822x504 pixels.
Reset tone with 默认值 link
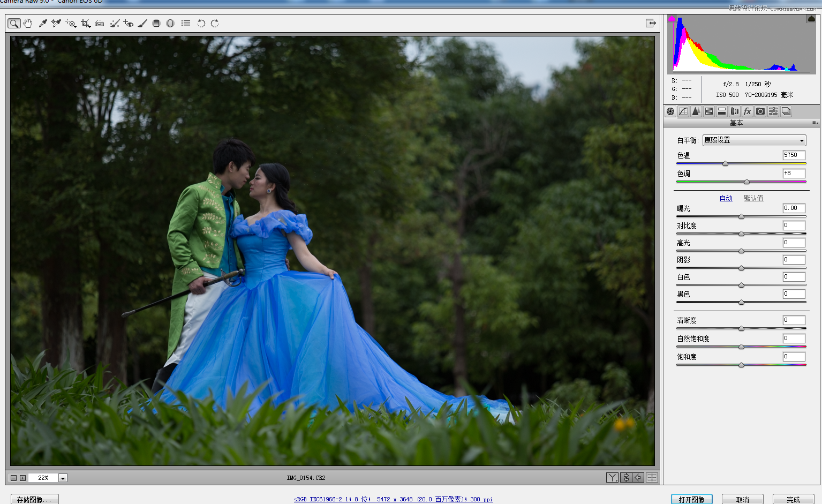[753, 198]
